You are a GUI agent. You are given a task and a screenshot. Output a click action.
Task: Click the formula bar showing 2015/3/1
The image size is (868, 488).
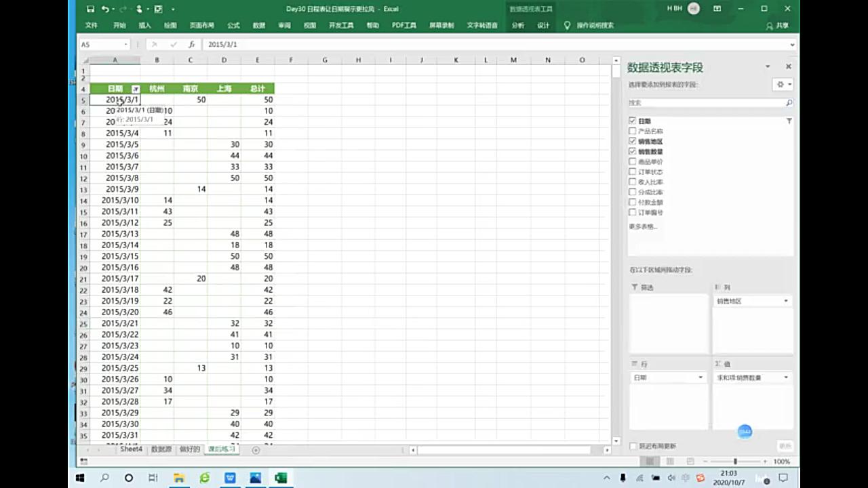(x=495, y=44)
